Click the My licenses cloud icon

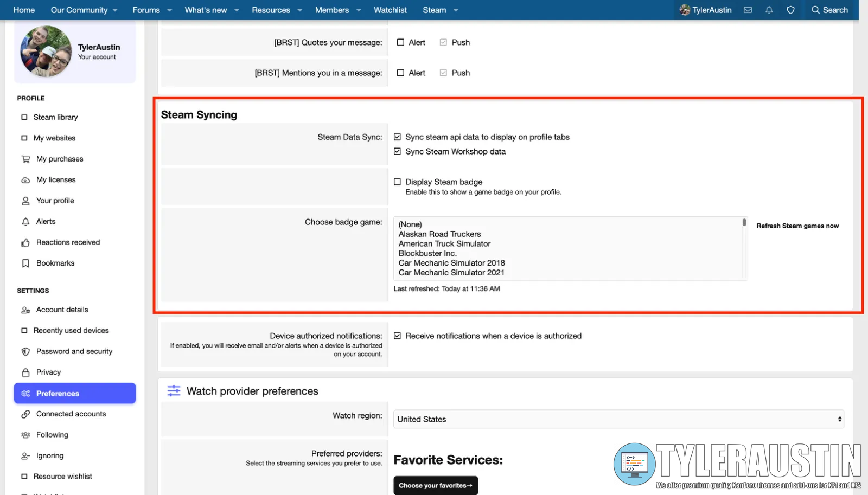coord(25,180)
